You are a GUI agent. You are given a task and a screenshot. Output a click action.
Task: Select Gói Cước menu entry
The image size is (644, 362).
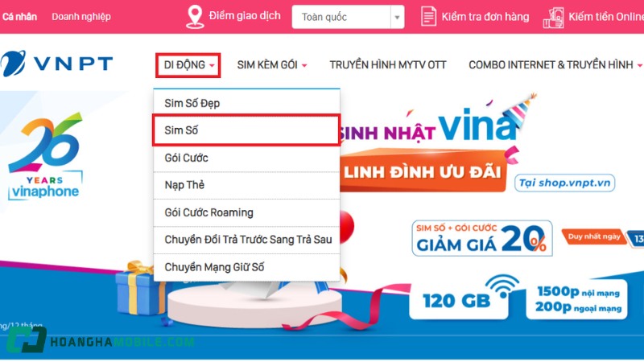(x=246, y=158)
